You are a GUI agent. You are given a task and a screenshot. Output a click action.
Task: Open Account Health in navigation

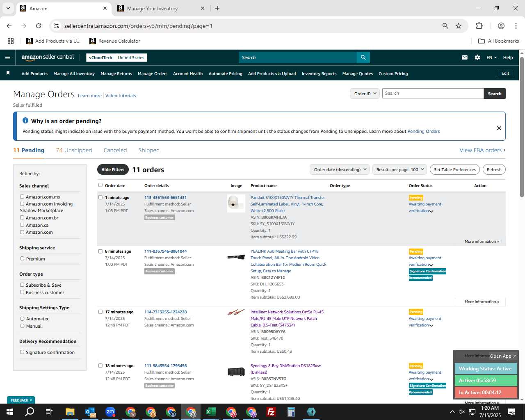pos(188,73)
